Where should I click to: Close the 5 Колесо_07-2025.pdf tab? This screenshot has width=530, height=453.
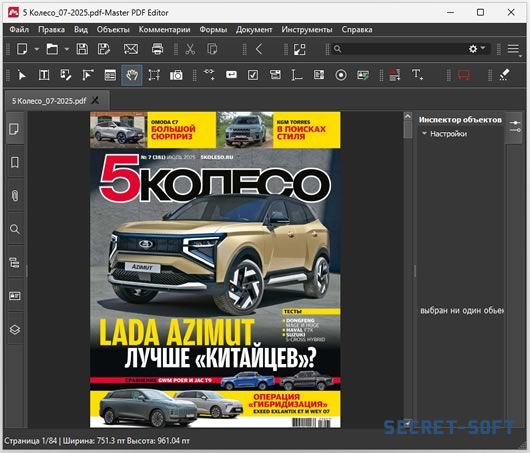pyautogui.click(x=96, y=100)
